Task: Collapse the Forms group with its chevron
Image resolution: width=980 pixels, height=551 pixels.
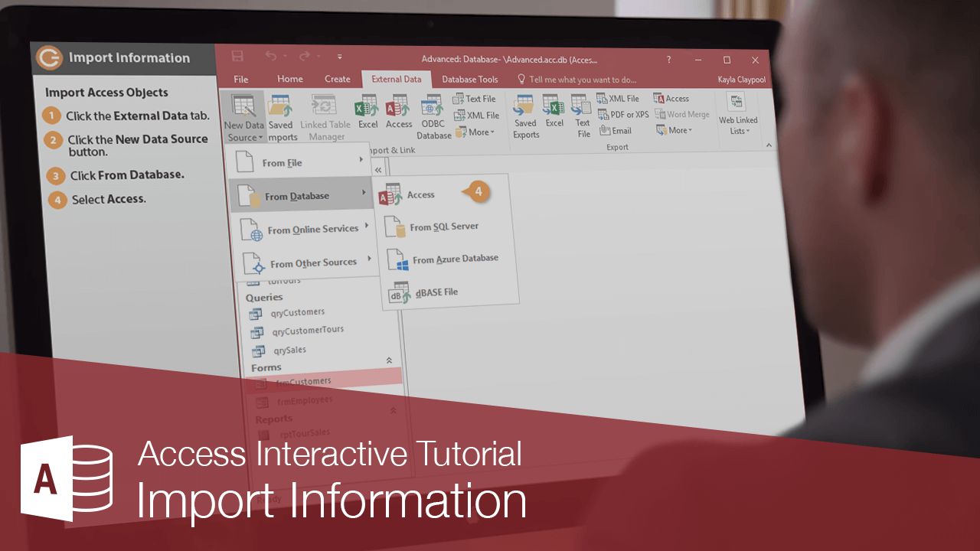Action: coord(390,359)
